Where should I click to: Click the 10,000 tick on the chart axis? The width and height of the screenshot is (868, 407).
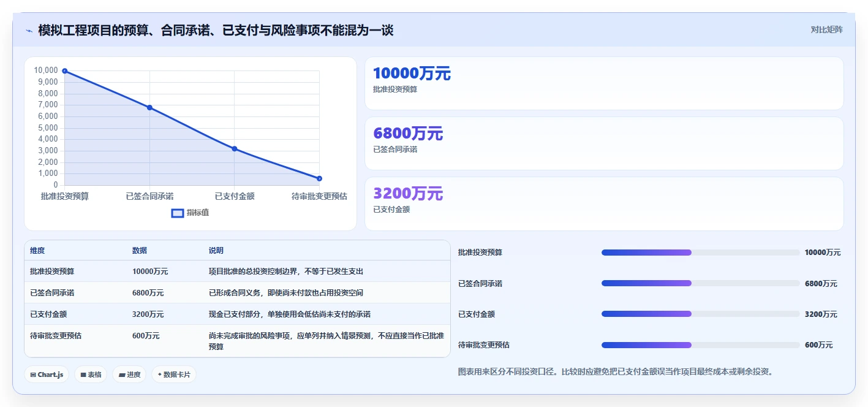pyautogui.click(x=46, y=70)
